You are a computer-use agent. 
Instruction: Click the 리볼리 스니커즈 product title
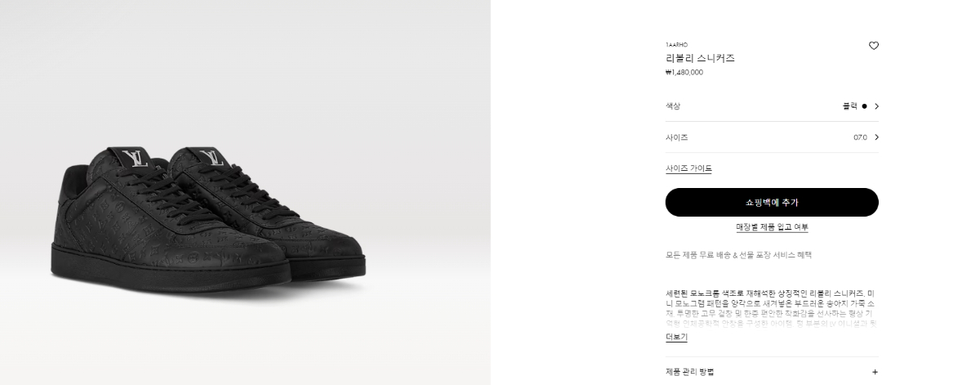pos(700,58)
